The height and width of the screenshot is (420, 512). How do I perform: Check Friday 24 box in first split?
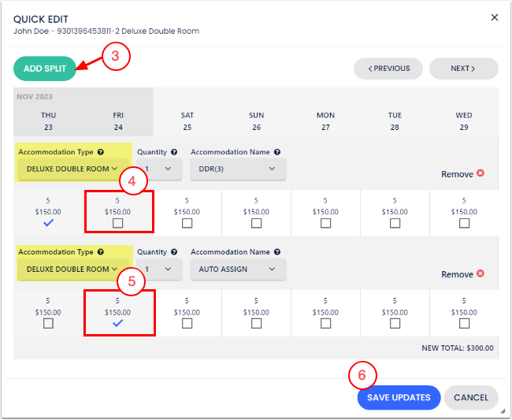[x=117, y=223]
